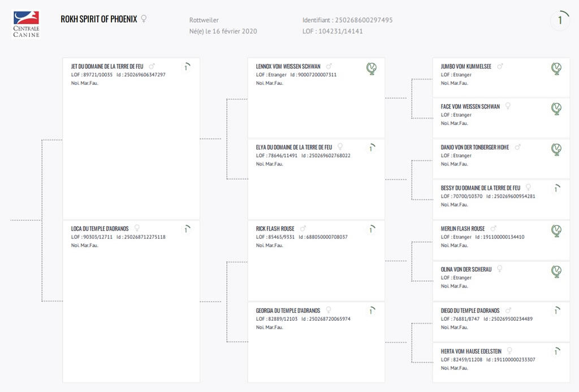Click rating badge on Herta vom Hause Edelstein
Image resolution: width=579 pixels, height=392 pixels.
[556, 352]
